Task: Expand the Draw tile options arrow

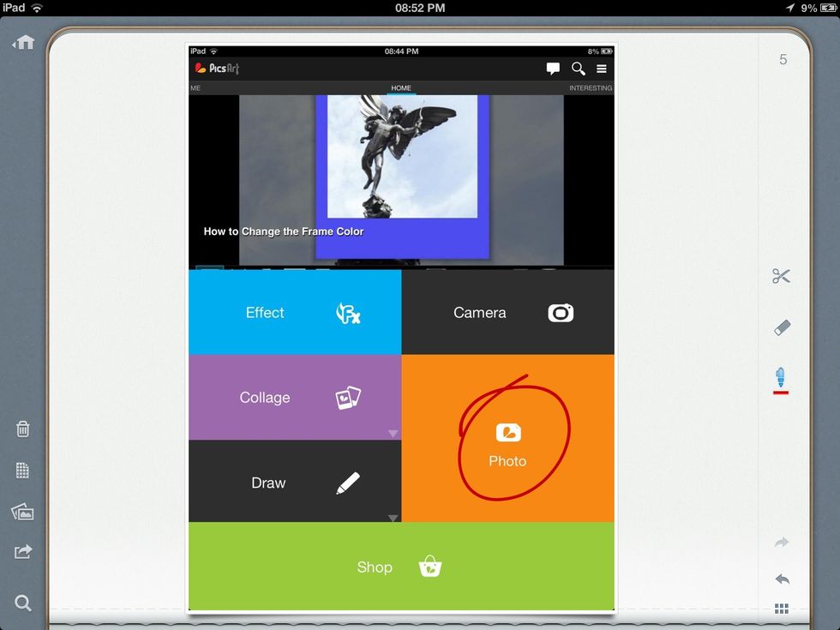Action: coord(393,518)
